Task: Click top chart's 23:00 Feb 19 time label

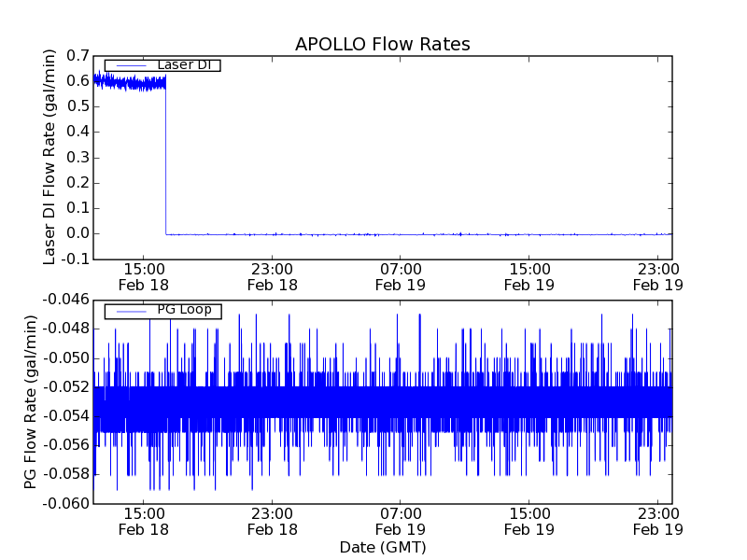Action: [658, 277]
